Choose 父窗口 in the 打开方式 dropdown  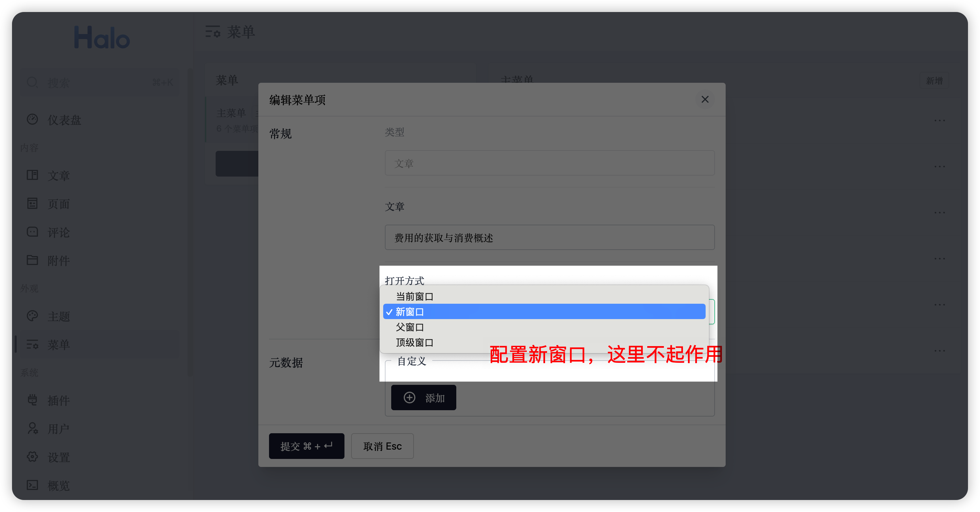point(409,327)
